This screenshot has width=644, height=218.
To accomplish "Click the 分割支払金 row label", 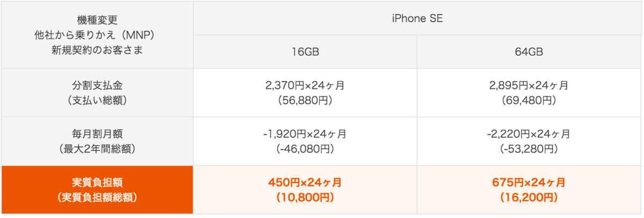I will tap(97, 85).
